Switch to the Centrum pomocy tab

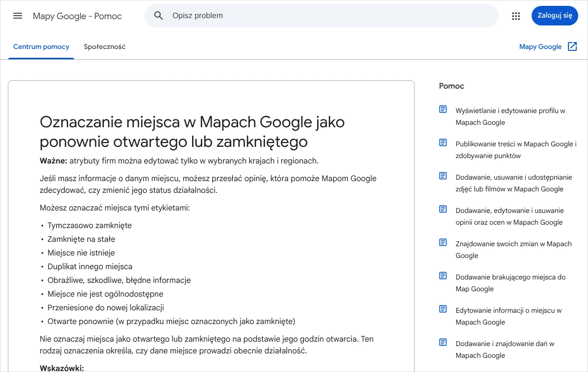[x=41, y=46]
